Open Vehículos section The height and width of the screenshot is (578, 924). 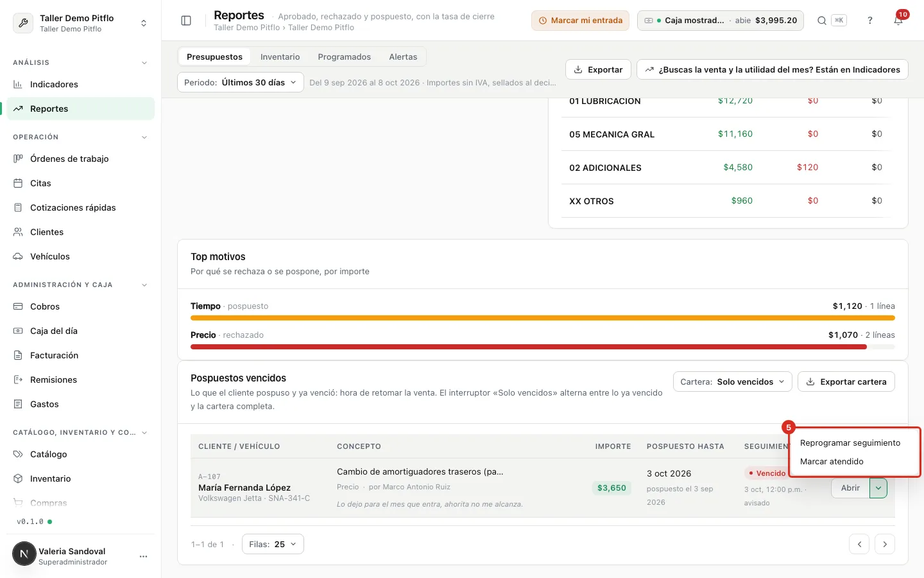click(x=81, y=256)
